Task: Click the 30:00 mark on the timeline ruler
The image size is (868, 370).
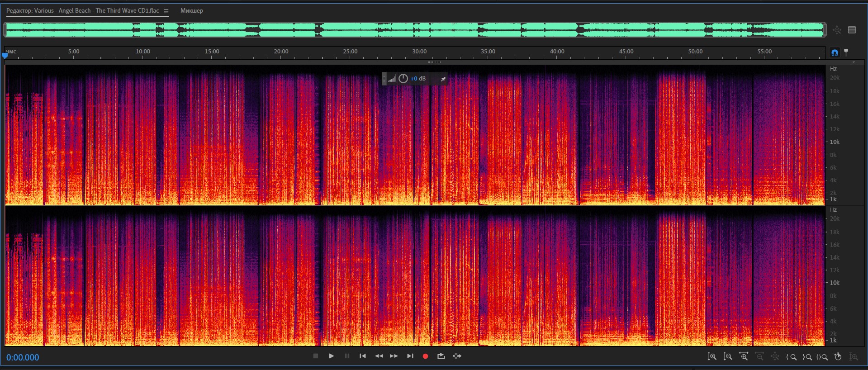Action: 419,52
